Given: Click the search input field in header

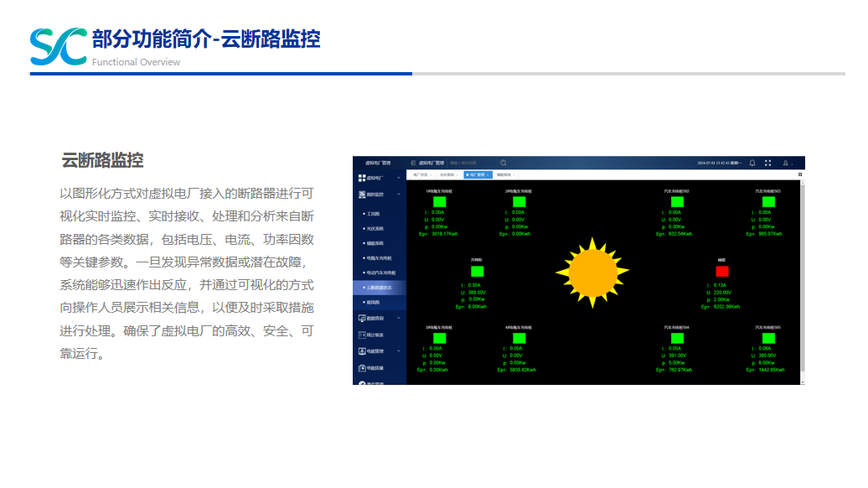Looking at the screenshot, I should point(469,163).
